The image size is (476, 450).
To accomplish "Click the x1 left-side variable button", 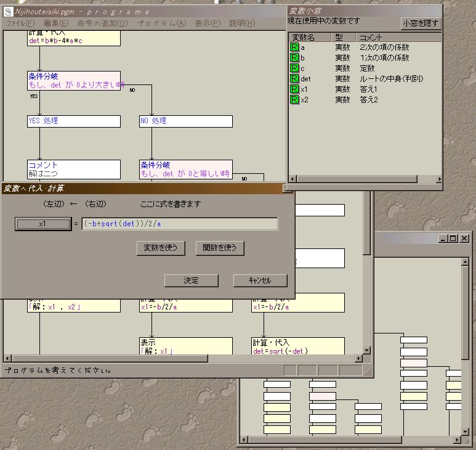I will (x=43, y=224).
